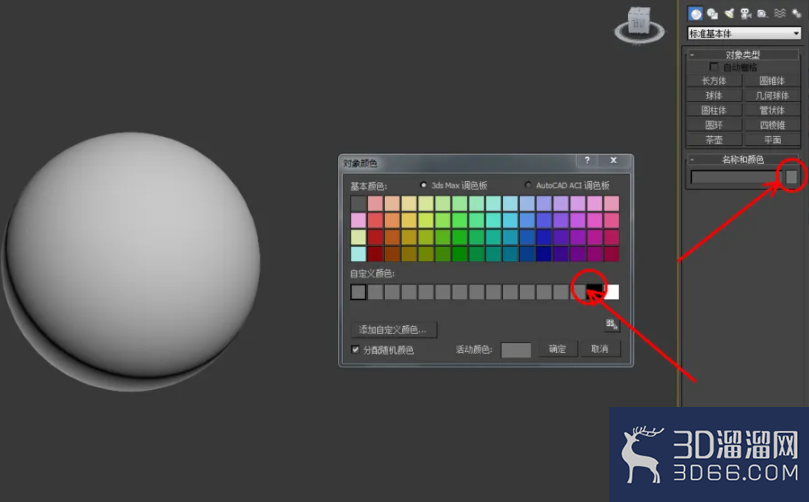Pick the dark gray swatch in basic colors
The image size is (809, 502).
[358, 203]
